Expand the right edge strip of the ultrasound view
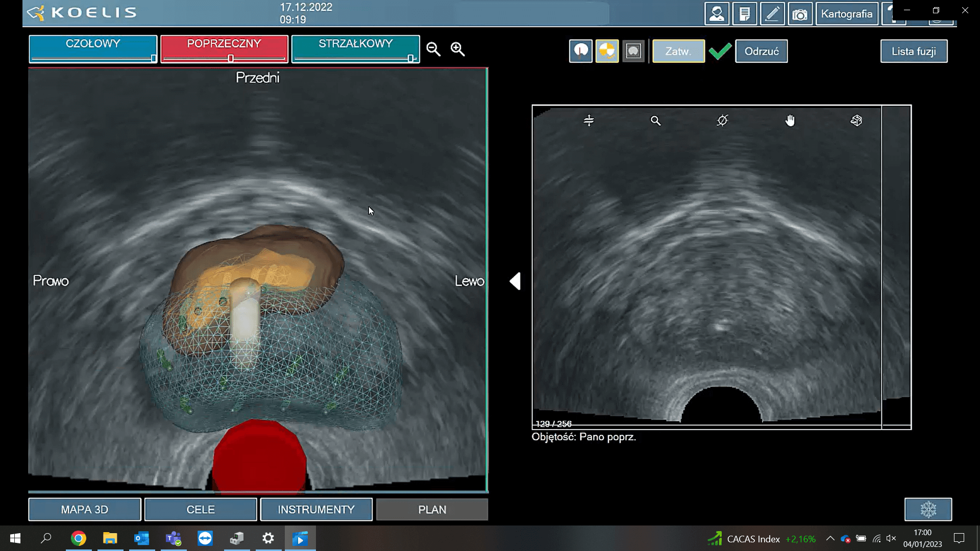This screenshot has height=551, width=980. (896, 265)
